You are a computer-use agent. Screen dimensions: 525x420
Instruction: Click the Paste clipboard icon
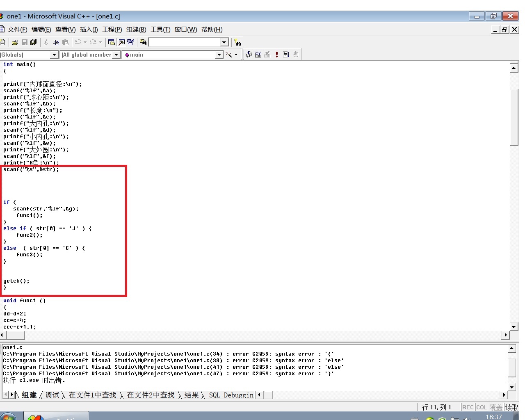pos(65,42)
